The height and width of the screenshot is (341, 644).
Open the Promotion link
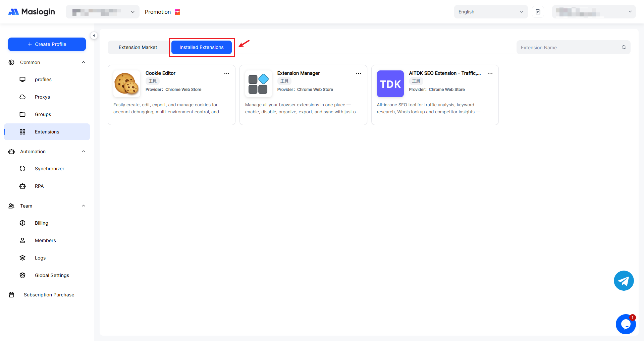click(x=158, y=12)
